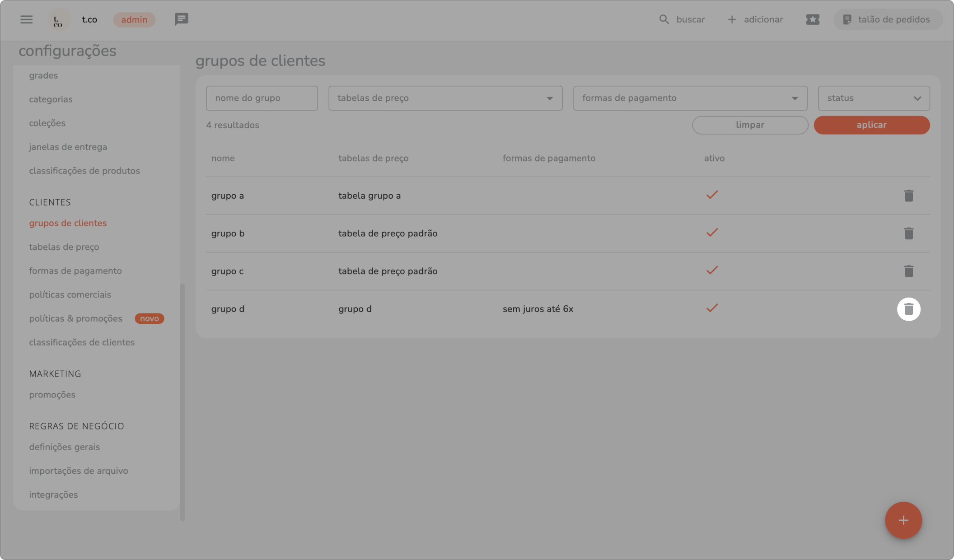The height and width of the screenshot is (560, 954).
Task: Click the chat messages icon
Action: point(181,19)
